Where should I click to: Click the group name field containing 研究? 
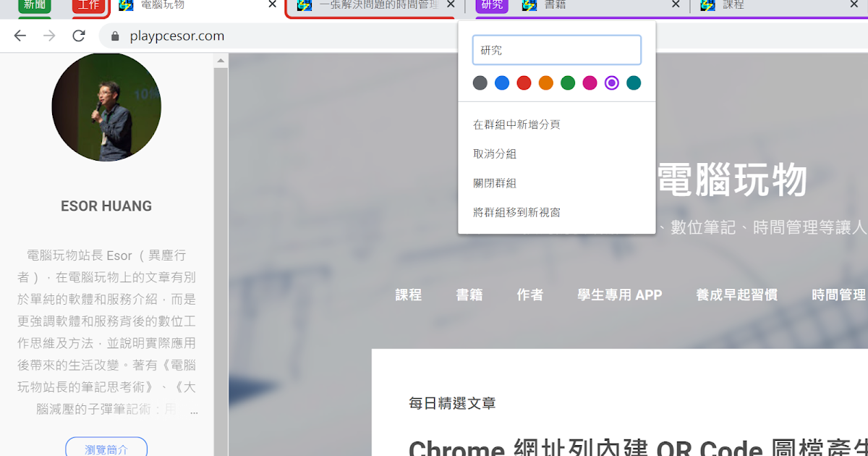click(557, 50)
